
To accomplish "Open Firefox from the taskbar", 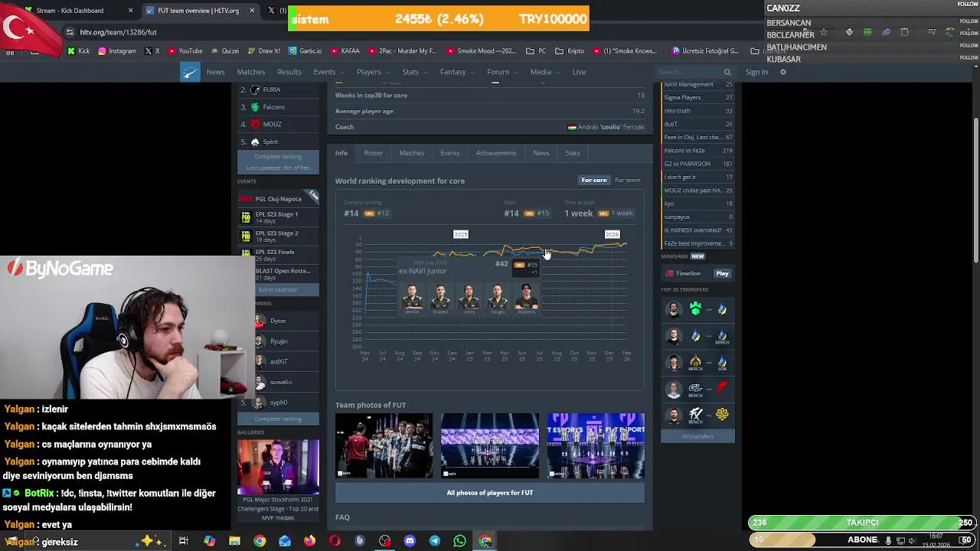I will coord(309,541).
